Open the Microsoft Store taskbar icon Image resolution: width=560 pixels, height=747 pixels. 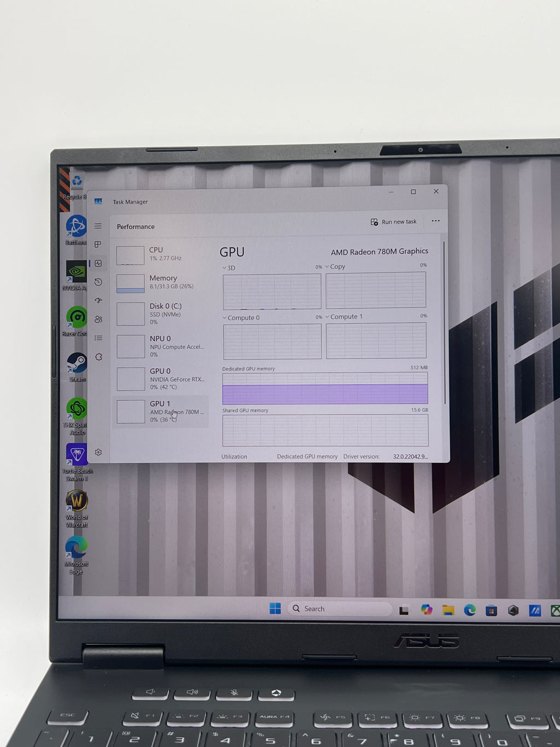pyautogui.click(x=491, y=610)
